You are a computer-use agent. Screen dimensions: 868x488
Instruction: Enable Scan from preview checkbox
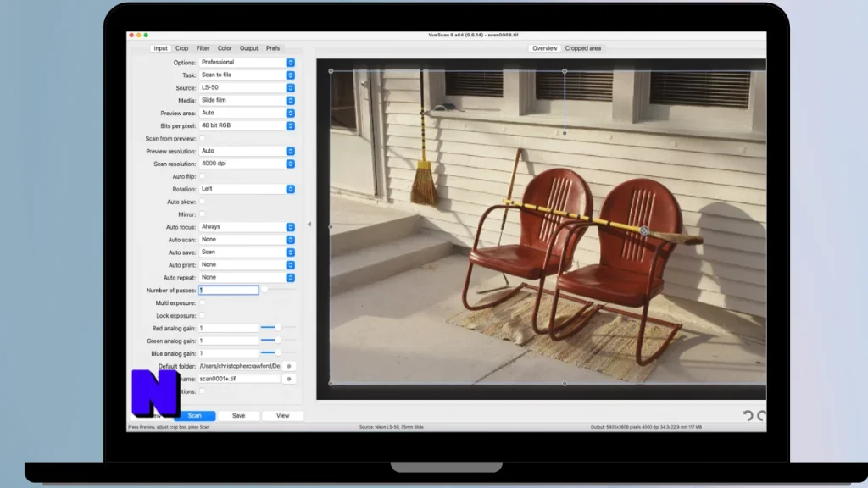point(202,138)
